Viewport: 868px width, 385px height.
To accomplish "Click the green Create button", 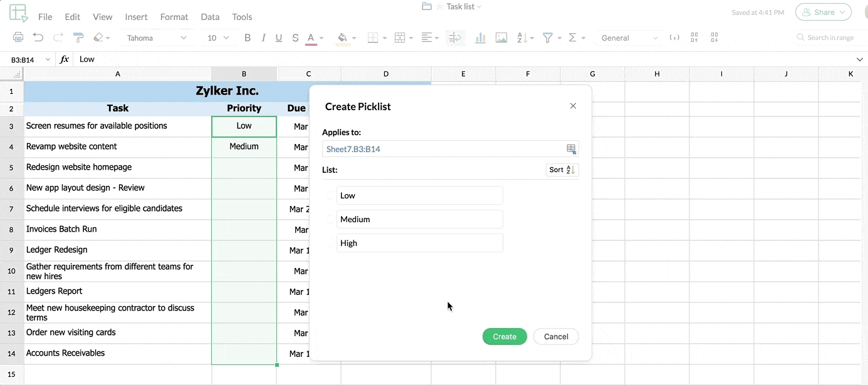I will (505, 336).
